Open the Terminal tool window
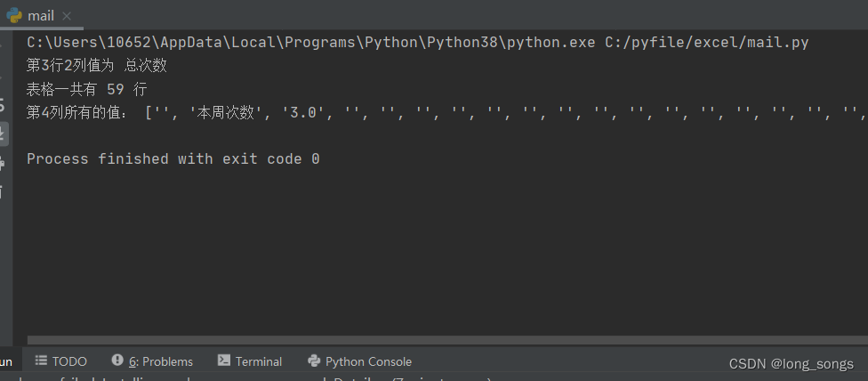This screenshot has width=868, height=381. (258, 361)
